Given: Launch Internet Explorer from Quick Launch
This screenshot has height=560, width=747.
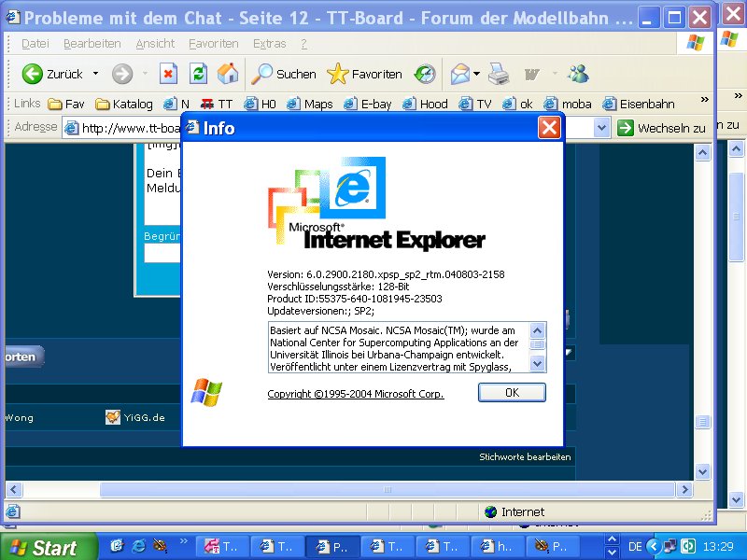Looking at the screenshot, I should click(x=138, y=546).
